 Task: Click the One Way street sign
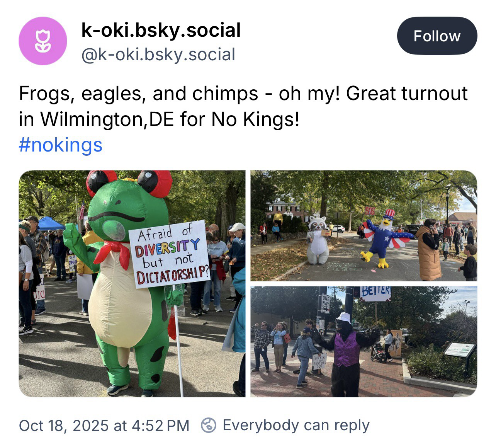[x=325, y=304]
